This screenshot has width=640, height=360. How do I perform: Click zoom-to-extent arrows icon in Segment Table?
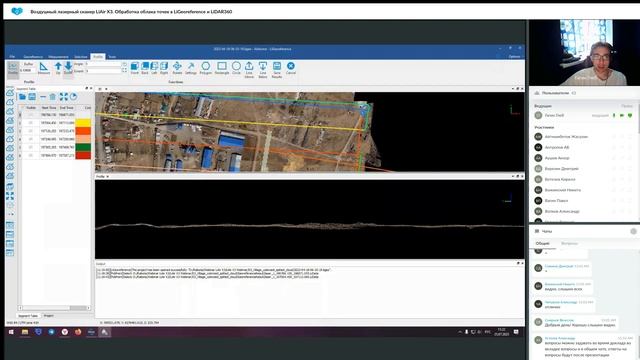tap(64, 97)
